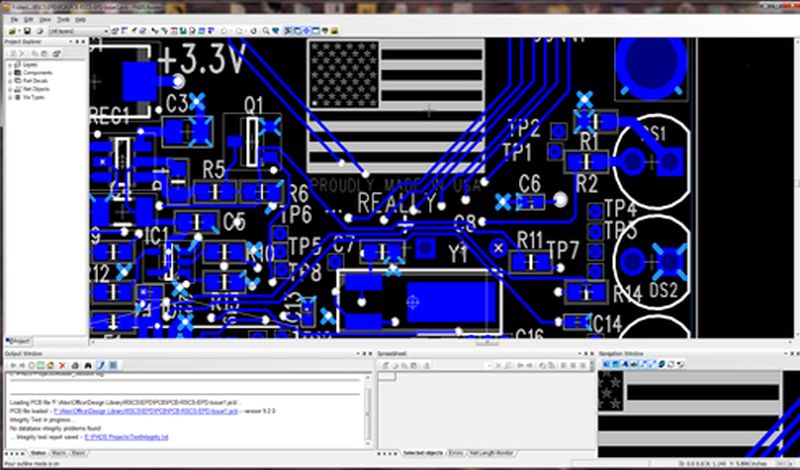Click the last yellow-green icon in main toolbar
Screen dimensions: 800x470
[334, 31]
